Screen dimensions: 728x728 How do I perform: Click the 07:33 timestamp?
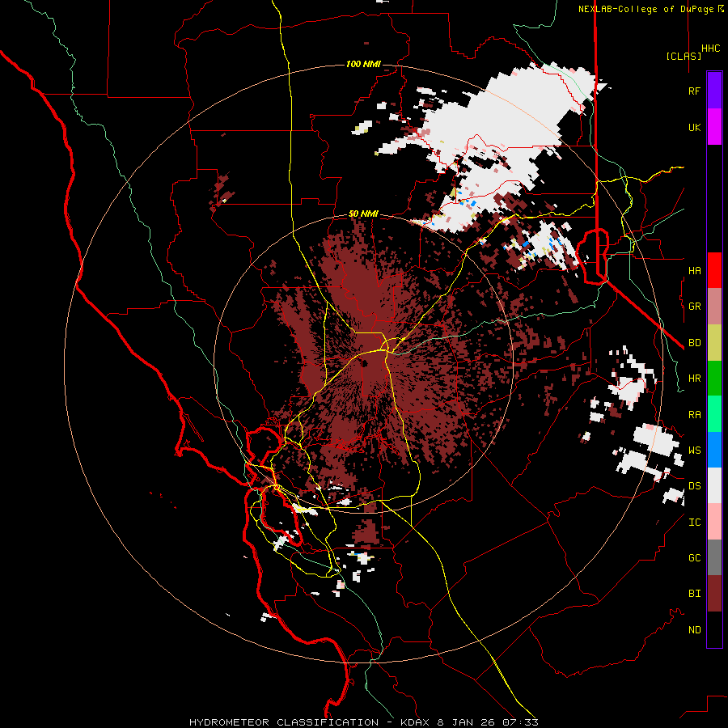[519, 722]
